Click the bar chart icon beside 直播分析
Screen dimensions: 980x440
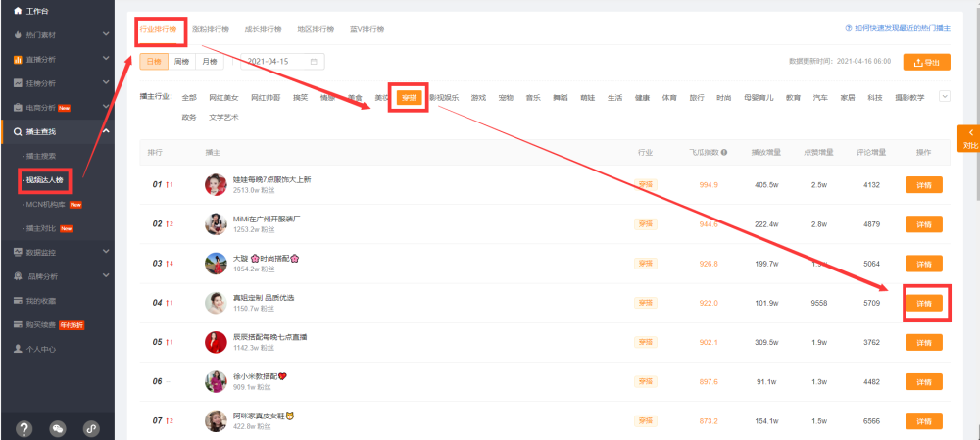pyautogui.click(x=18, y=60)
